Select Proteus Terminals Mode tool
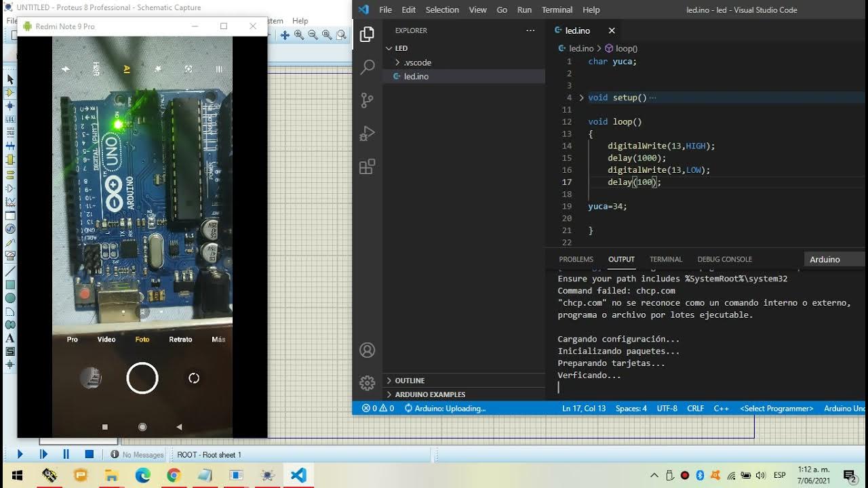This screenshot has height=488, width=868. [x=10, y=174]
